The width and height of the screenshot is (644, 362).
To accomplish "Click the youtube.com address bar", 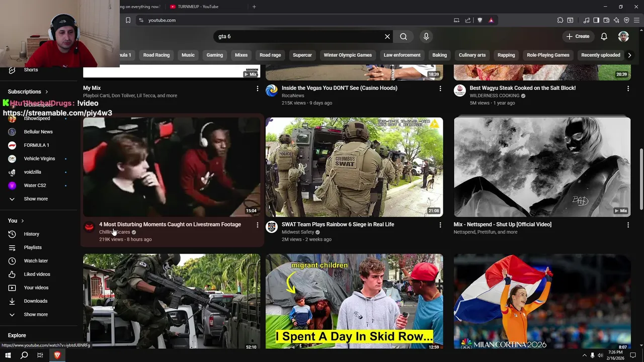I will tap(297, 20).
